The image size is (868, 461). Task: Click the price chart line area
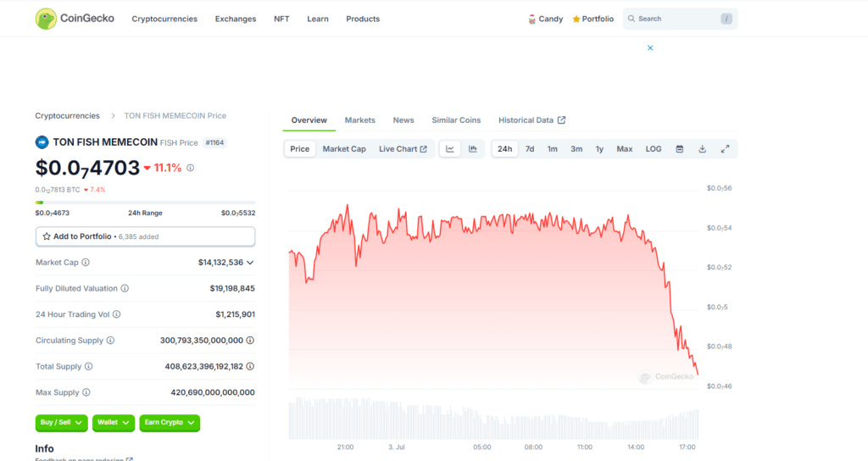coord(492,288)
